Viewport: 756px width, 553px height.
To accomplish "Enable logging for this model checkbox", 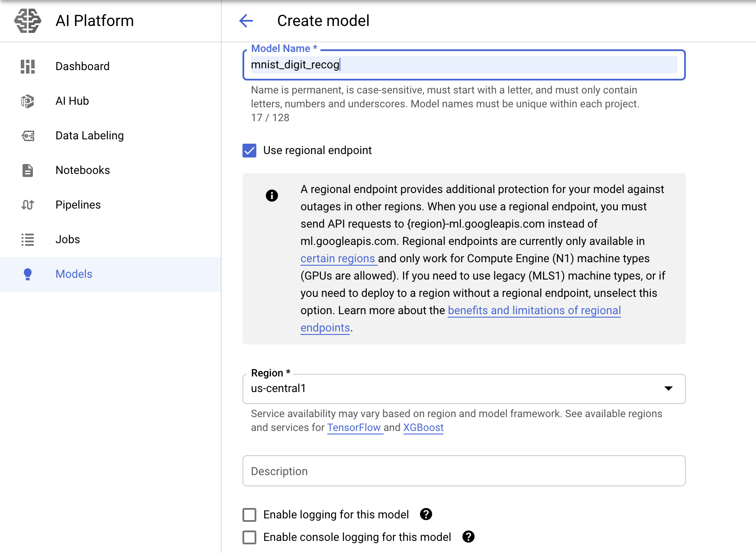I will (249, 514).
